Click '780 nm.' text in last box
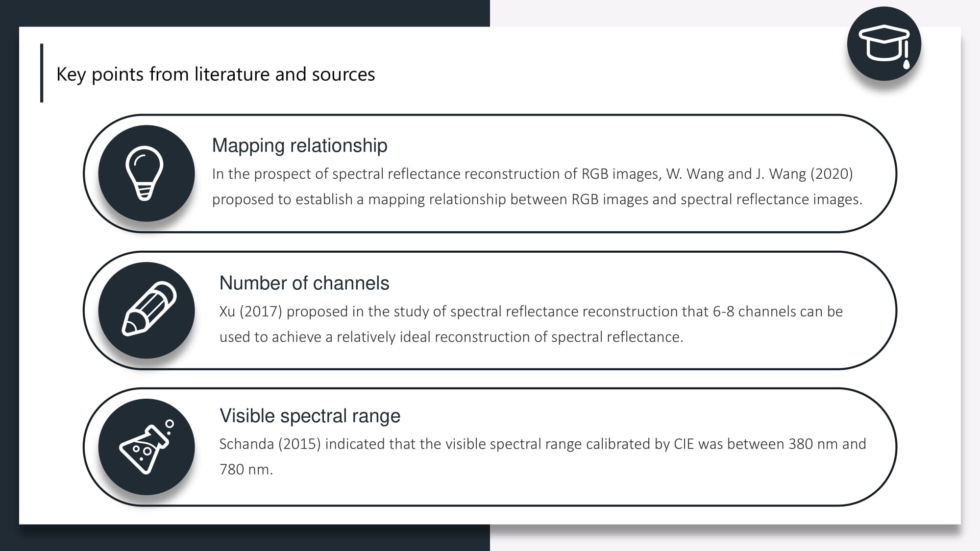 (246, 469)
